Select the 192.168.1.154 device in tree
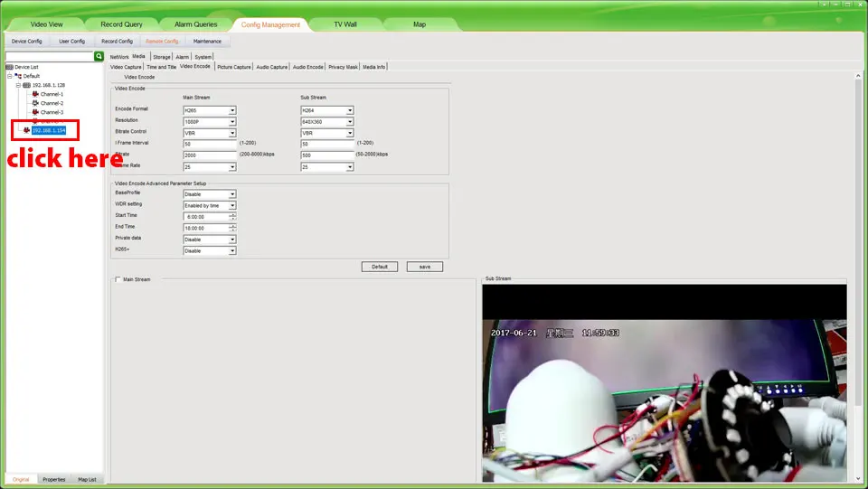Screen dimensions: 868x489 click(49, 130)
